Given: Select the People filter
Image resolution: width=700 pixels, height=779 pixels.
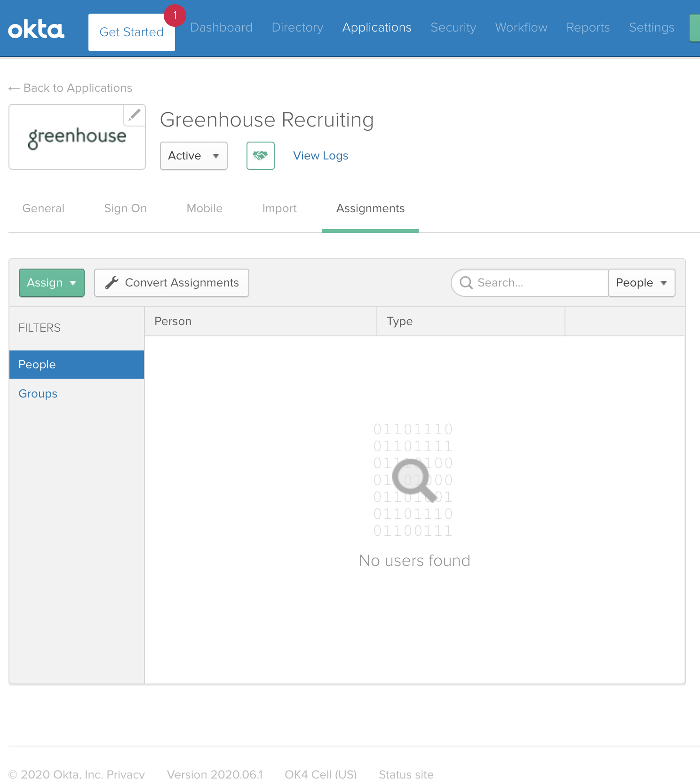Looking at the screenshot, I should 77,365.
